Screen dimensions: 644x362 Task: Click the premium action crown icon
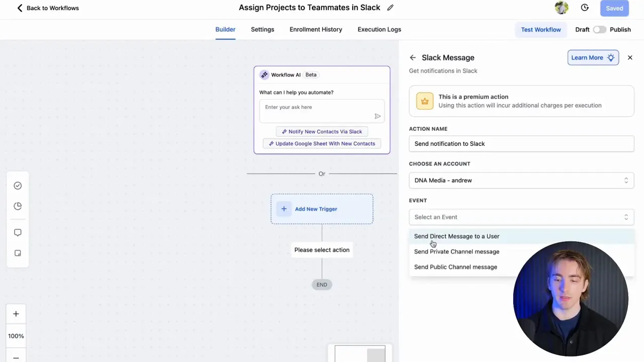click(425, 101)
